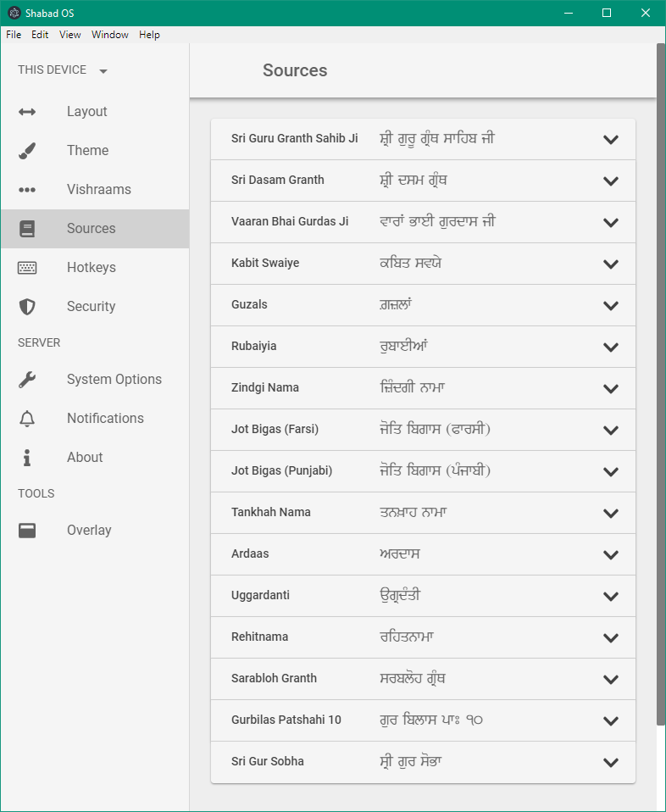
Task: Click the vertical scrollbar thumb
Action: tap(661, 384)
